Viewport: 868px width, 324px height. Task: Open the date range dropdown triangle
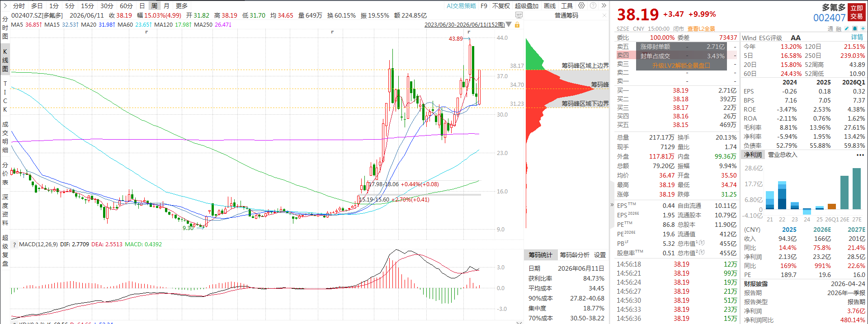click(509, 25)
